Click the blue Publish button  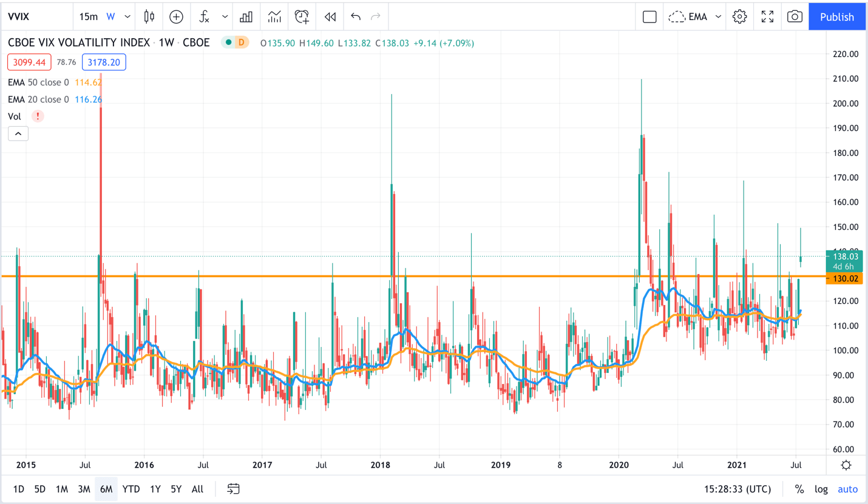click(x=836, y=17)
